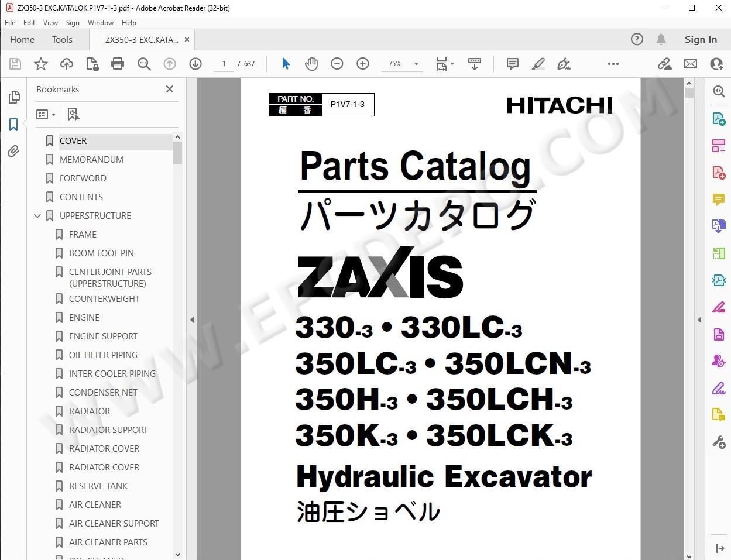Go to next page arrow
Screen dimensions: 731x560
point(195,64)
